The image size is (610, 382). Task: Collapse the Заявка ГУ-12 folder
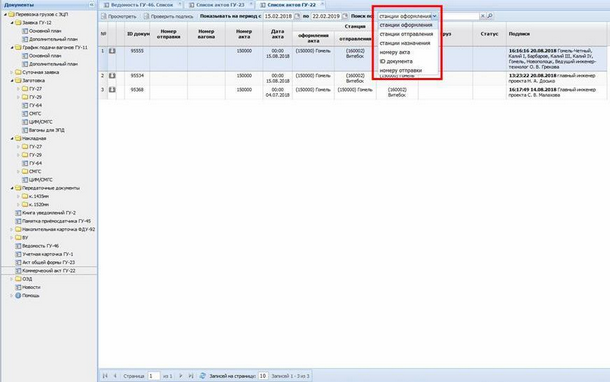[x=12, y=23]
